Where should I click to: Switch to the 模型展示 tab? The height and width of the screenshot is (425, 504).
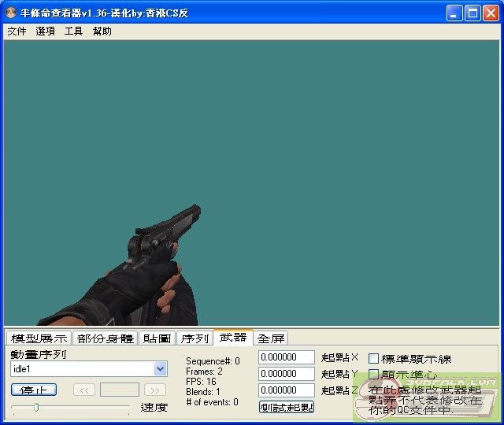[39, 338]
